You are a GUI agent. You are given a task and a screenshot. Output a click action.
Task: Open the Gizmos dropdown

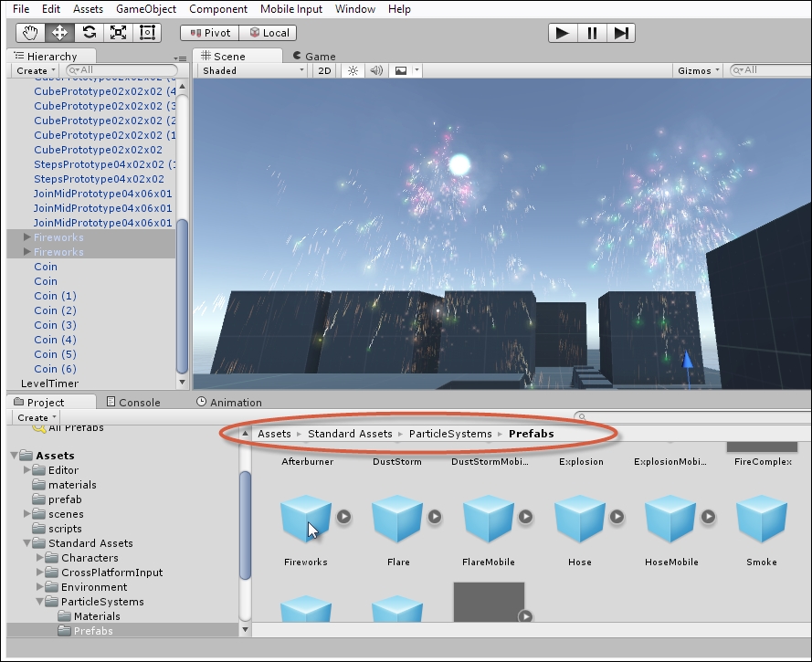pyautogui.click(x=699, y=70)
